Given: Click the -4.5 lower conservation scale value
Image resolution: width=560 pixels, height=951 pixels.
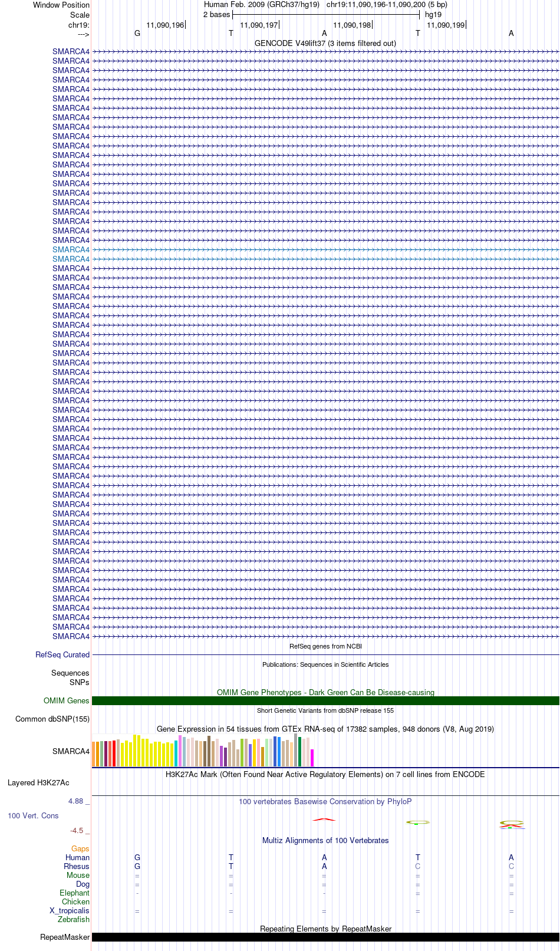Looking at the screenshot, I should point(77,830).
